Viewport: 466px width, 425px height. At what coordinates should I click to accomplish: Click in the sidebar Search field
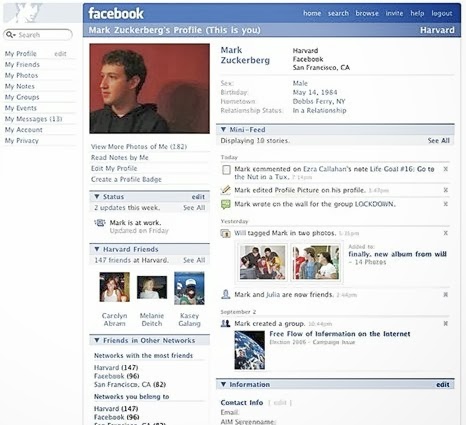(38, 35)
